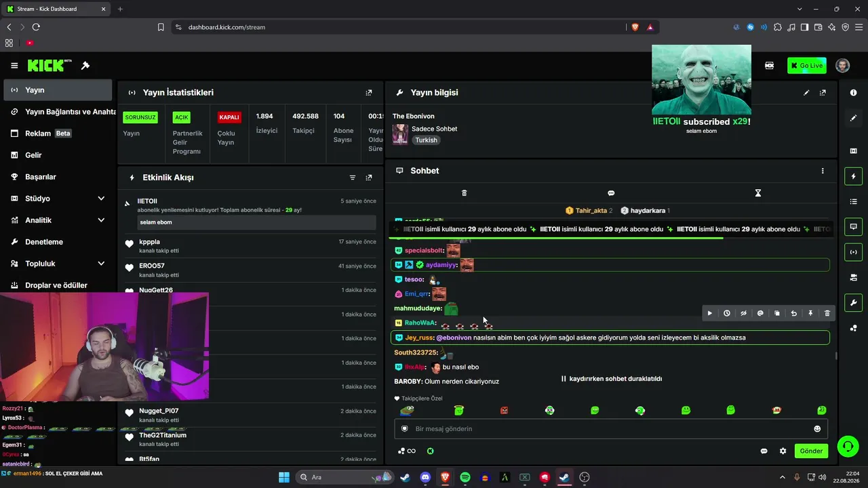Click the hammer icon next to the Kick logo
Viewport: 868px width, 488px height.
85,66
